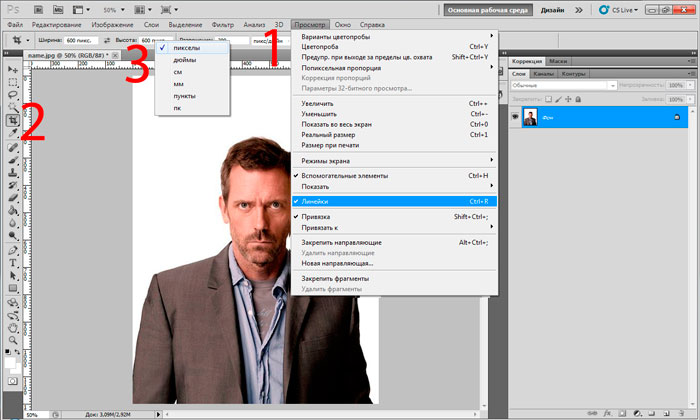Toggle lock position icon in Layers
Screen dimensions: 700x420
click(x=568, y=99)
